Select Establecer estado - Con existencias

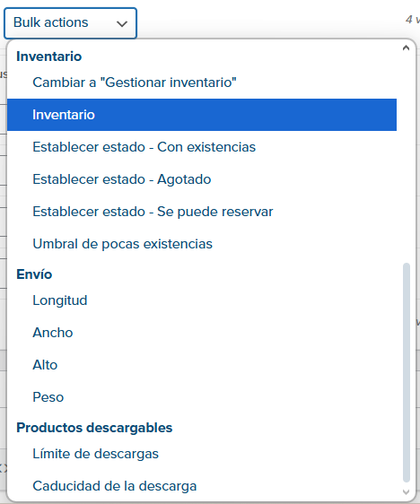[x=202, y=147]
